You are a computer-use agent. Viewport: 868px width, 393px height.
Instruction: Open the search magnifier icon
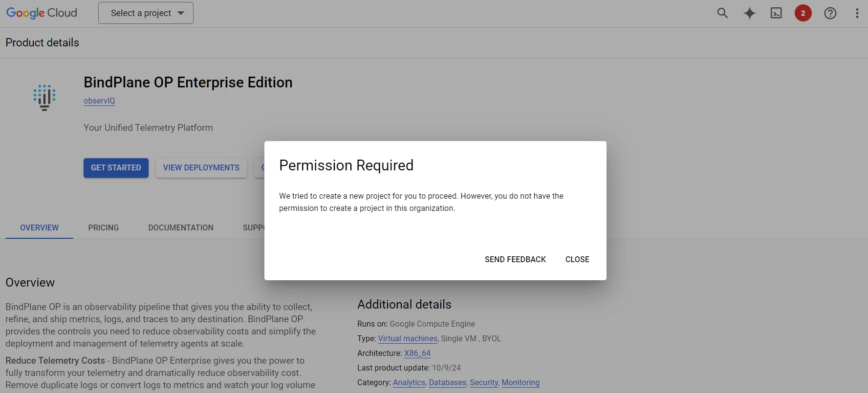722,13
